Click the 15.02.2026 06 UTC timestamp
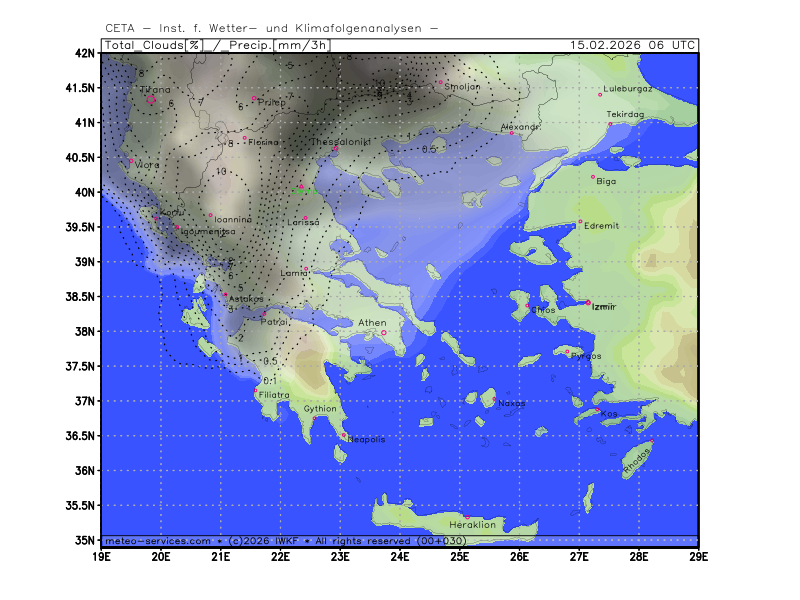The height and width of the screenshot is (600, 800). [x=632, y=45]
